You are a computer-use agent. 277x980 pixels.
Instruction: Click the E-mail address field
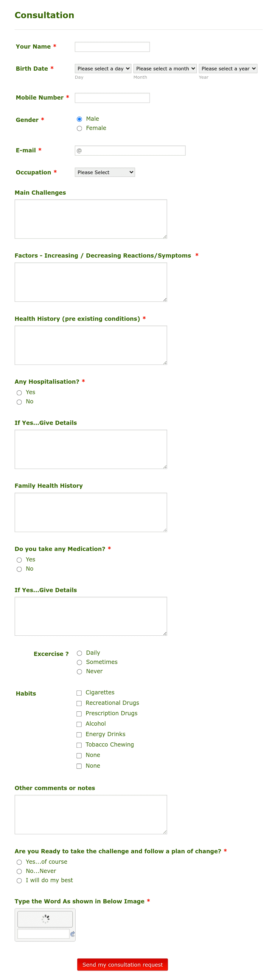130,150
